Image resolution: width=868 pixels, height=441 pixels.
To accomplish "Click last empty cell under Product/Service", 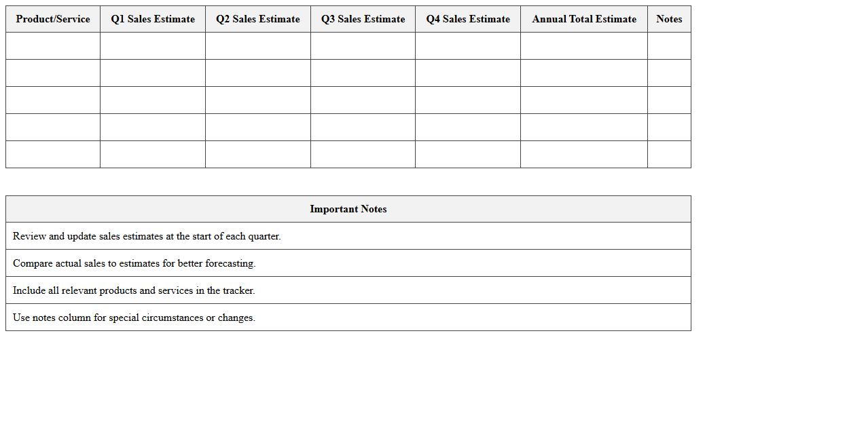I will coord(53,155).
